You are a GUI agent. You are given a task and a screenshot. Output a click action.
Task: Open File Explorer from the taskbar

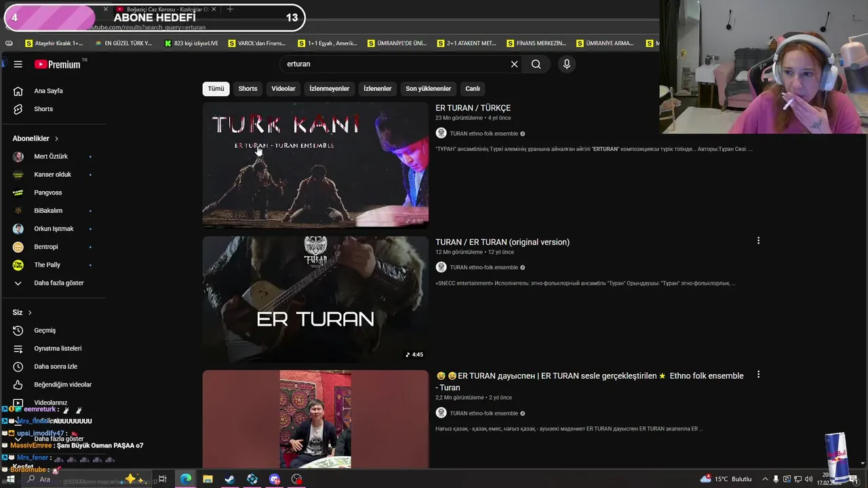point(208,479)
